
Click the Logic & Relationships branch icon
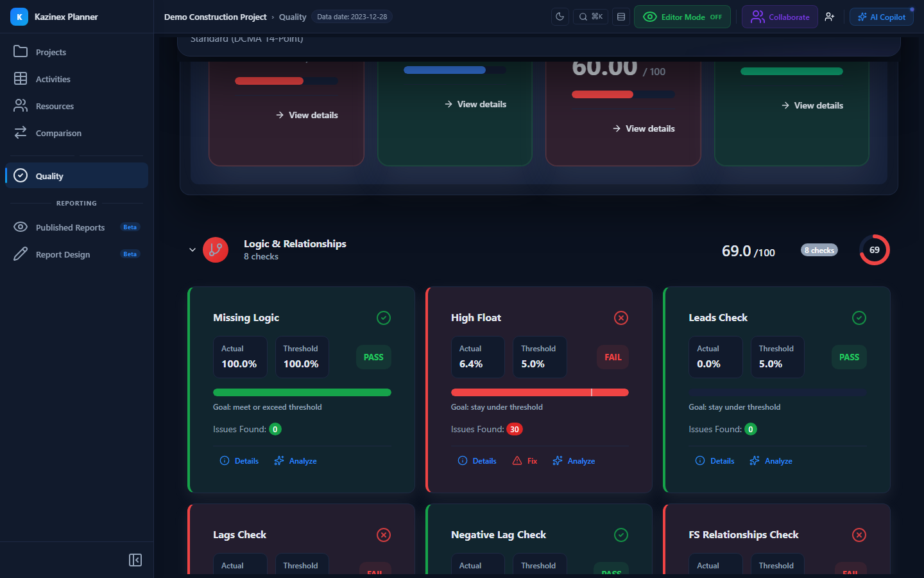coord(216,250)
